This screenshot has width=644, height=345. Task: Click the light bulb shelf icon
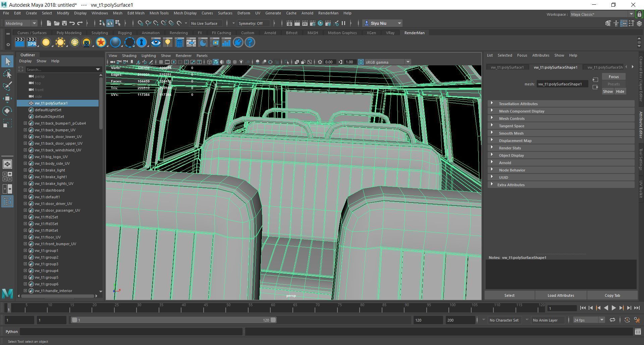[167, 43]
